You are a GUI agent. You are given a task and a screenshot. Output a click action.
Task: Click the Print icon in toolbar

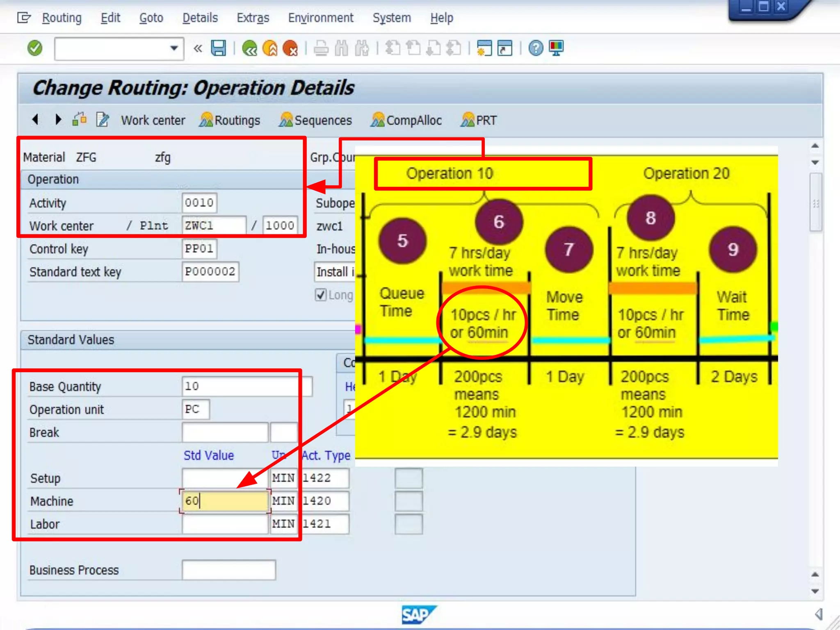click(x=321, y=48)
